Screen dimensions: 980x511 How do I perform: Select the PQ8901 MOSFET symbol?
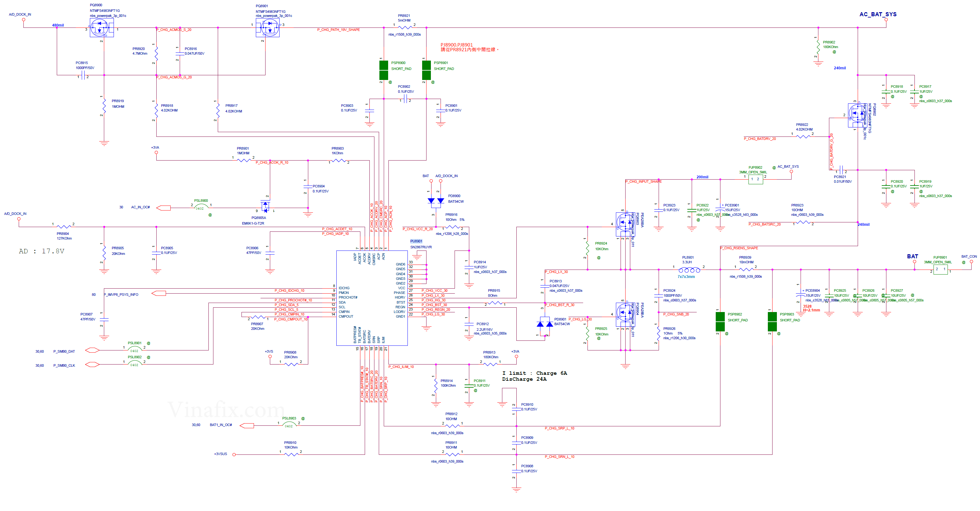coord(267,28)
